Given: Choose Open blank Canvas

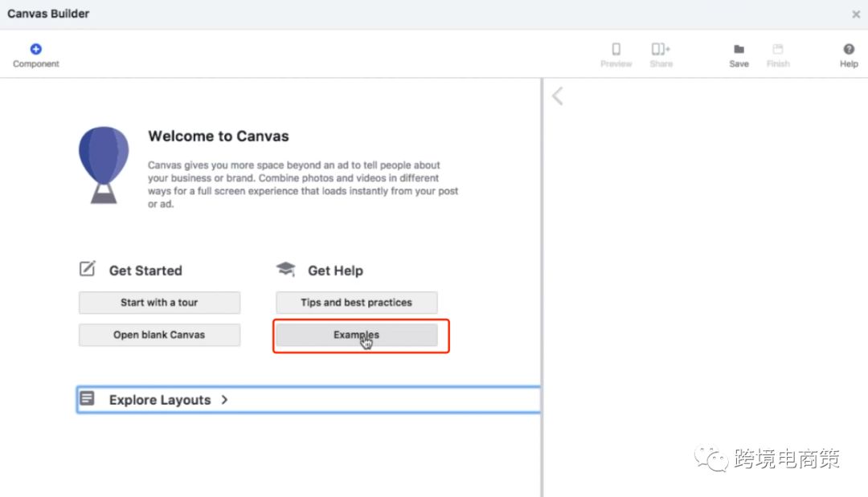Looking at the screenshot, I should (x=159, y=335).
